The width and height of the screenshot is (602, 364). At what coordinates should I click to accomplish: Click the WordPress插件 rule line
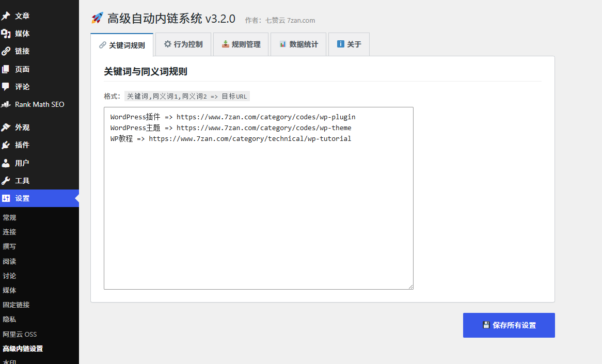pyautogui.click(x=233, y=117)
